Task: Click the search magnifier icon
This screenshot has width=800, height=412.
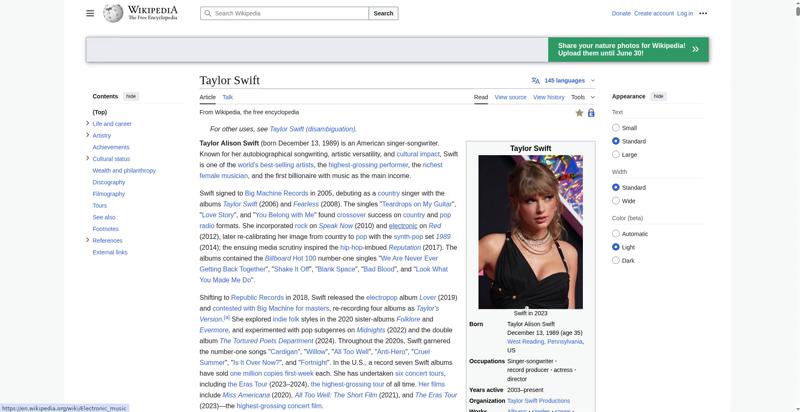Action: click(208, 13)
